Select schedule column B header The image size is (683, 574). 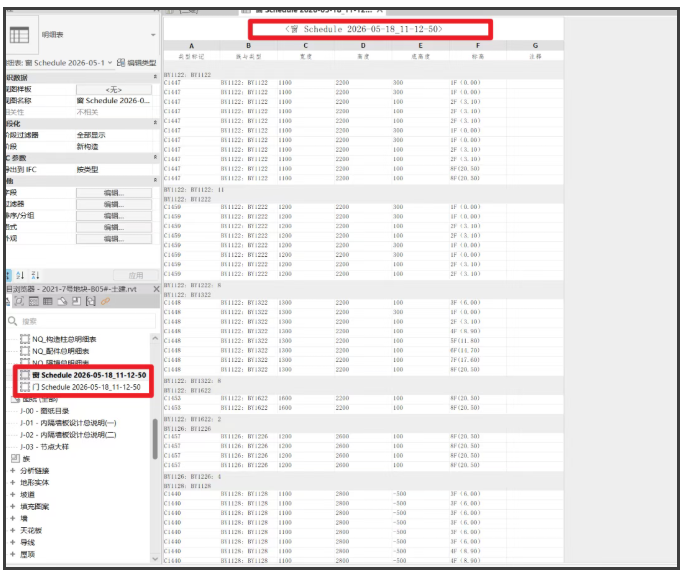[249, 46]
